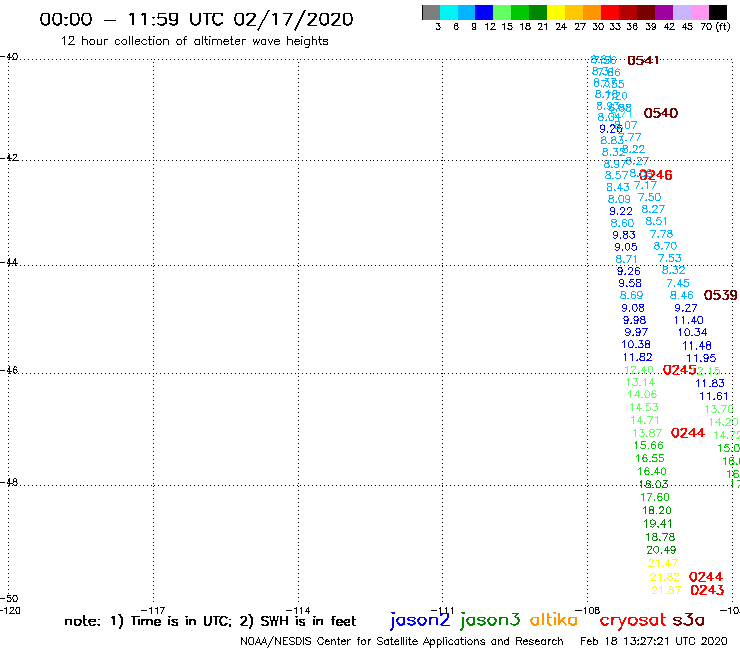Click the red time marker 0245
The image size is (740, 650).
(x=680, y=370)
